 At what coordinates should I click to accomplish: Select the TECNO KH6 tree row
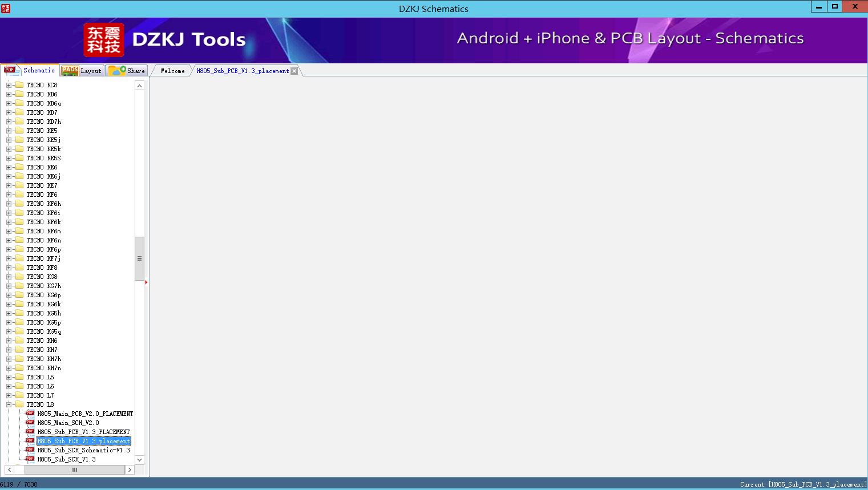tap(42, 341)
